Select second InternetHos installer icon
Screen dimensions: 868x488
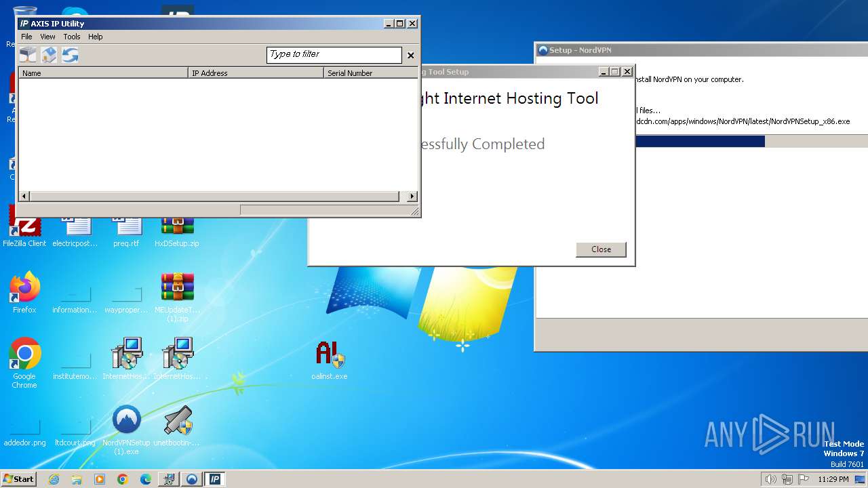pos(177,359)
